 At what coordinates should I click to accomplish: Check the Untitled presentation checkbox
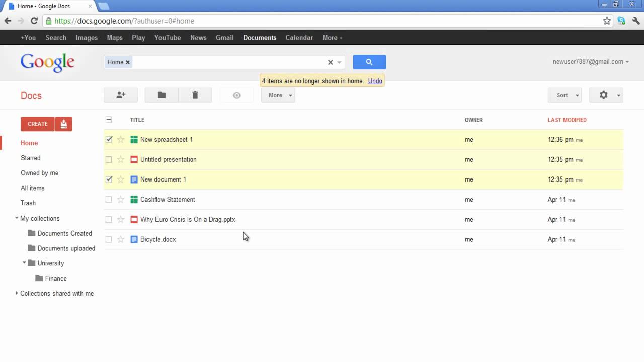pyautogui.click(x=109, y=159)
